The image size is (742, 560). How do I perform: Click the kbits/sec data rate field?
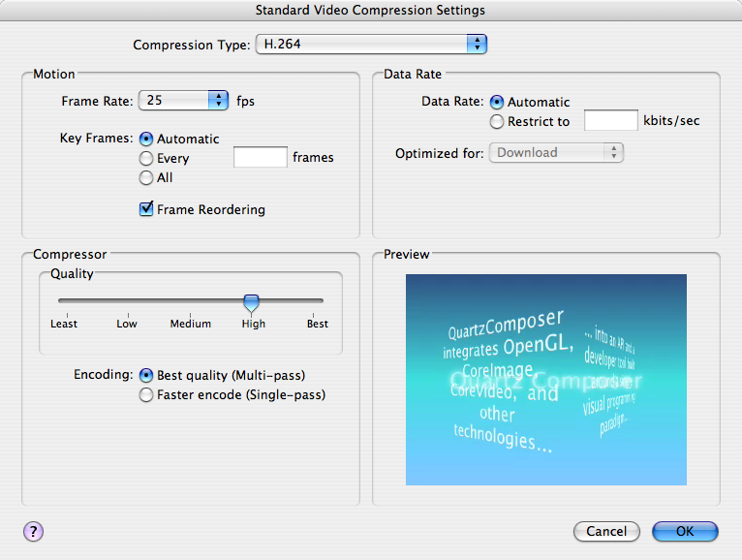tap(610, 121)
